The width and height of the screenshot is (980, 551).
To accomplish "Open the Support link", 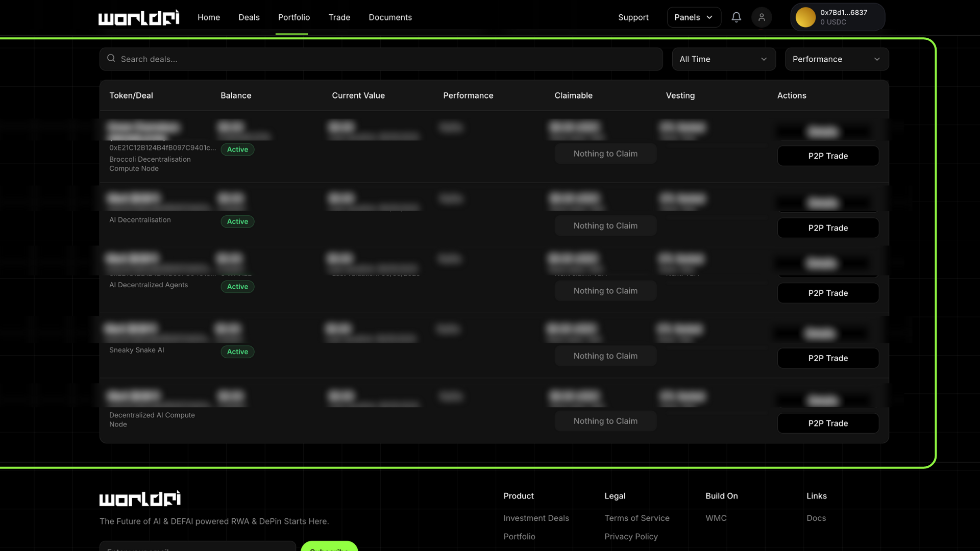I will click(633, 17).
